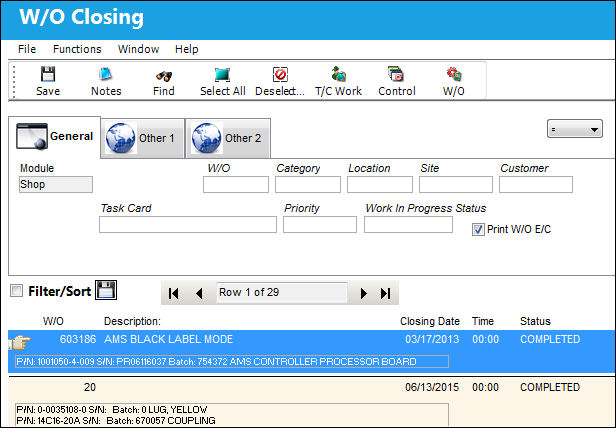Go to previous row arrow
Image resolution: width=616 pixels, height=428 pixels.
point(199,293)
